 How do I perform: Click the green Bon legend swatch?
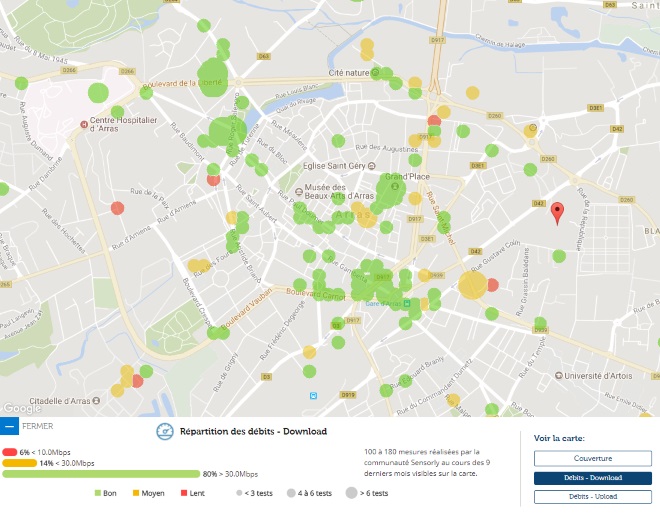(x=98, y=493)
